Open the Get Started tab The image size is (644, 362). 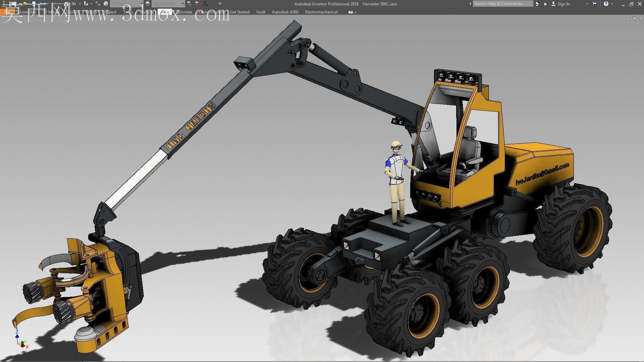tap(240, 12)
